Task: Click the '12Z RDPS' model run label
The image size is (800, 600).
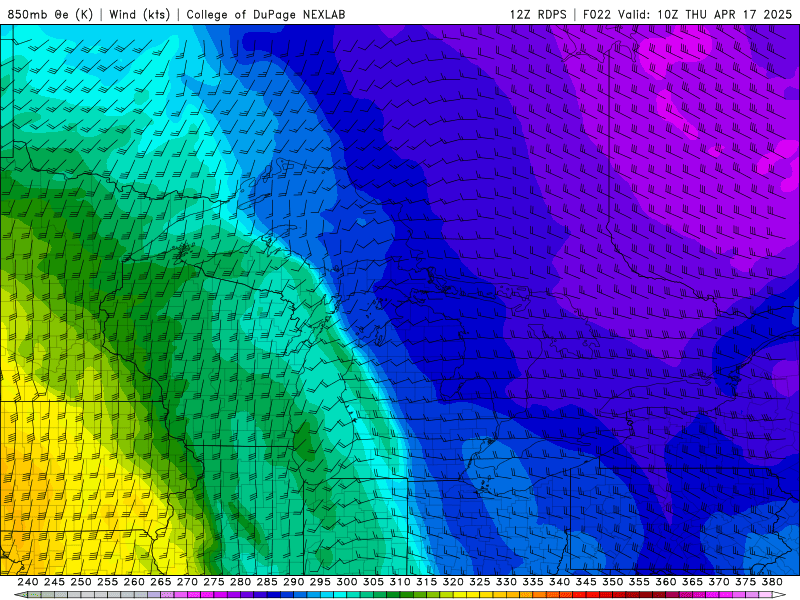Action: [538, 14]
